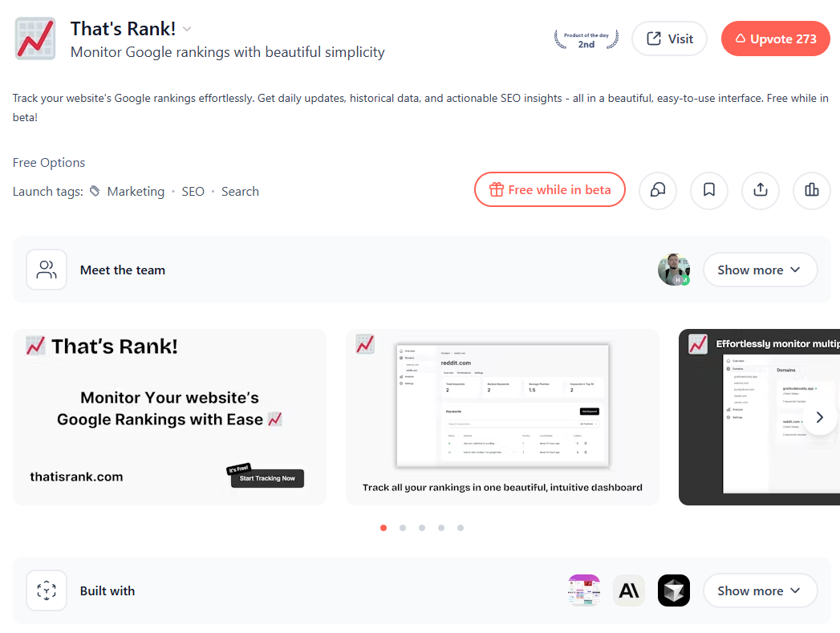This screenshot has width=840, height=633.
Task: Upvote the product with Upvote 273
Action: click(x=775, y=39)
